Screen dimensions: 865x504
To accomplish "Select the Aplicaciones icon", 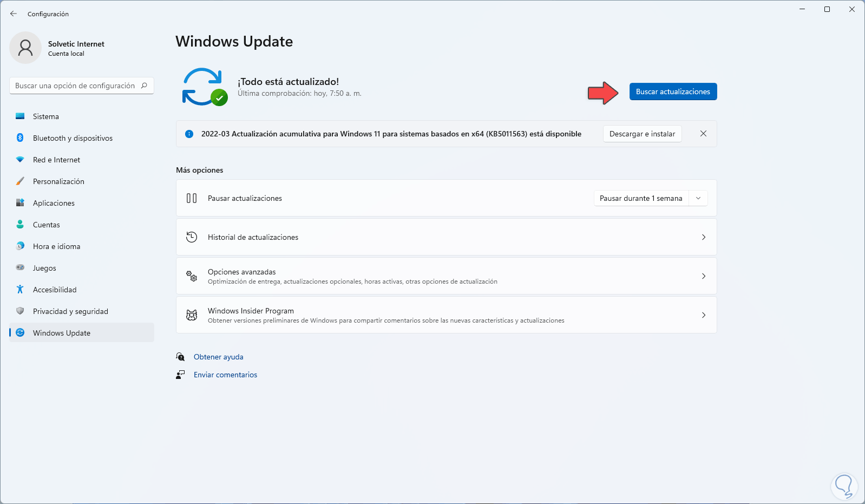I will click(20, 203).
